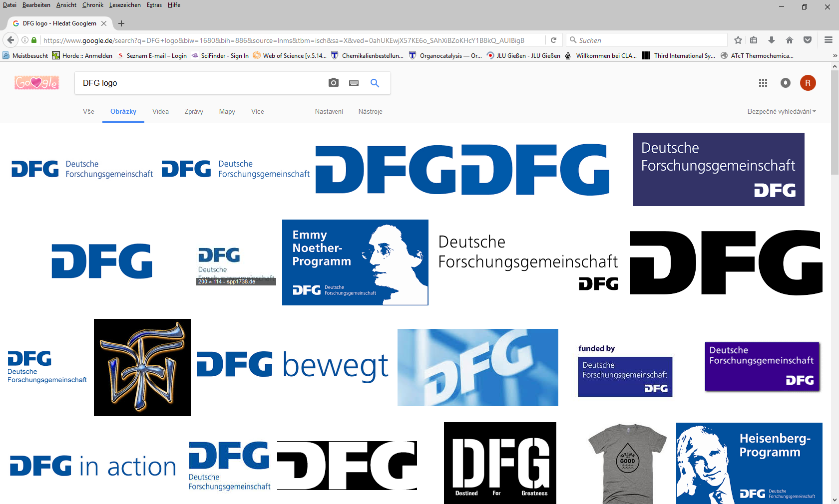Open Horde :: Anmelden bookmark
Image resolution: width=839 pixels, height=504 pixels.
(x=82, y=56)
